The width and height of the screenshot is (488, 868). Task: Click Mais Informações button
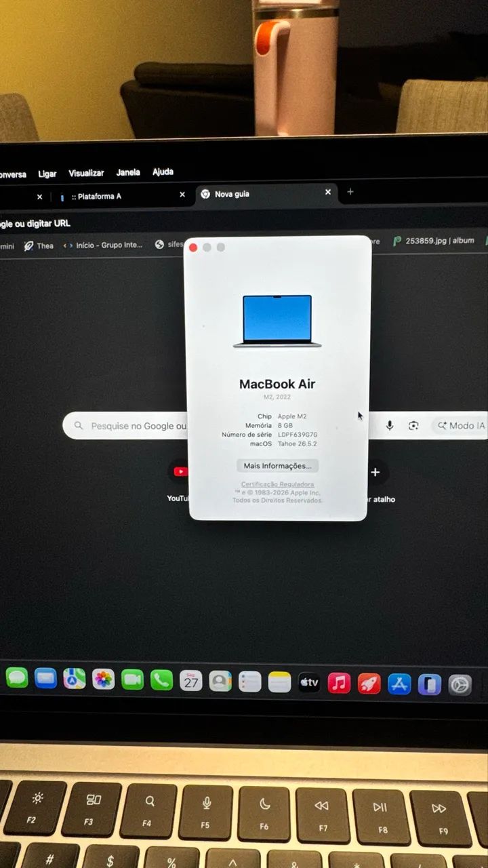(277, 466)
